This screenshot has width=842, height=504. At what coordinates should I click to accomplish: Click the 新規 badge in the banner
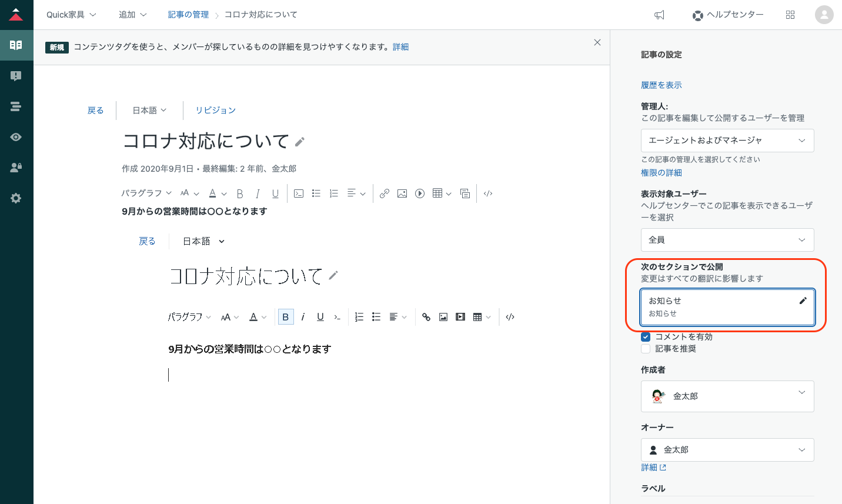[x=57, y=48]
